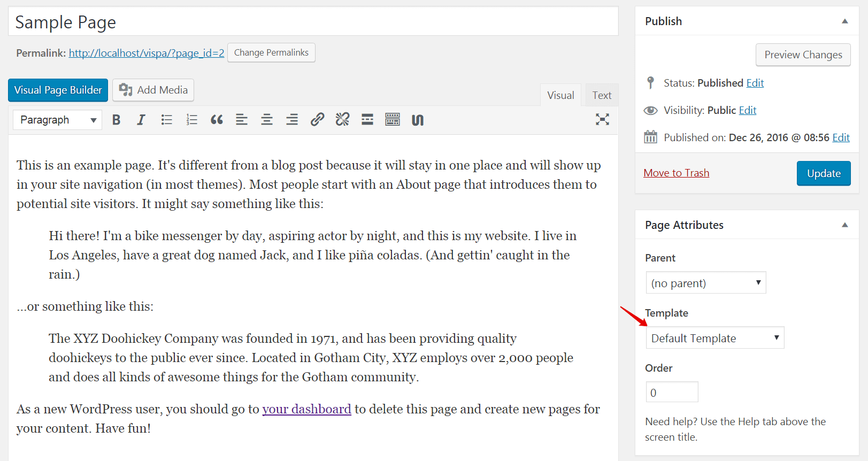Insert or edit a link
The height and width of the screenshot is (461, 868).
tap(317, 119)
